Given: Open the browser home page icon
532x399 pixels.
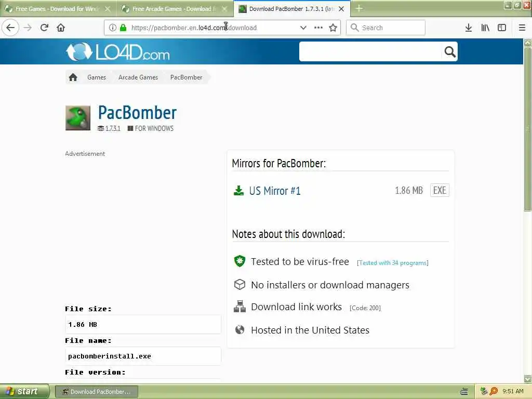Looking at the screenshot, I should (x=61, y=28).
